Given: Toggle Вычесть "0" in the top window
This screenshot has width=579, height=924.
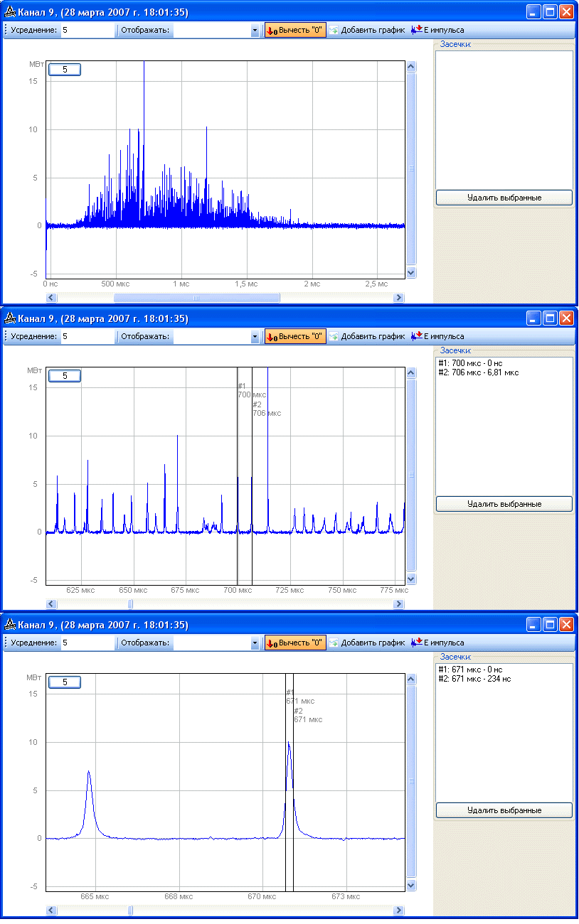Looking at the screenshot, I should pos(295,30).
